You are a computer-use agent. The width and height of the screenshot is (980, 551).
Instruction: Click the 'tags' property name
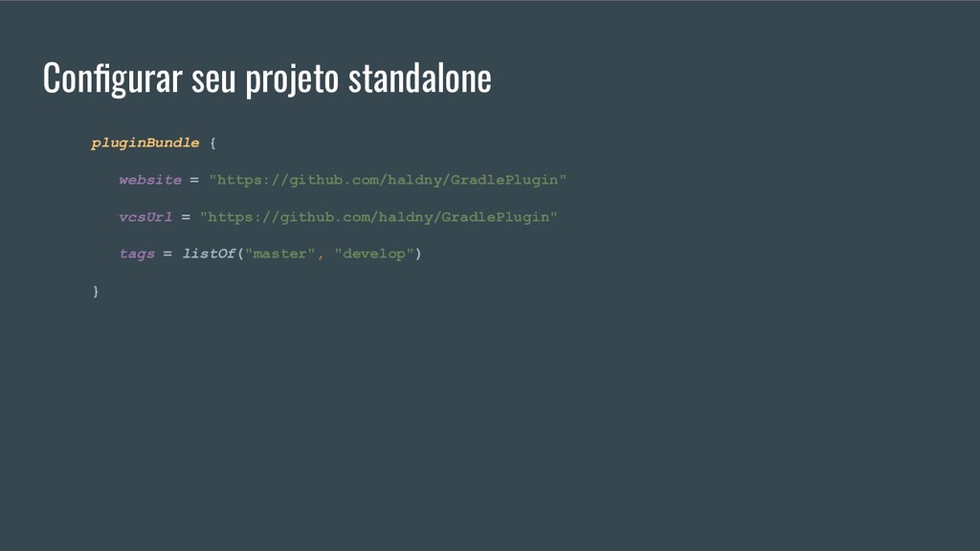coord(137,254)
